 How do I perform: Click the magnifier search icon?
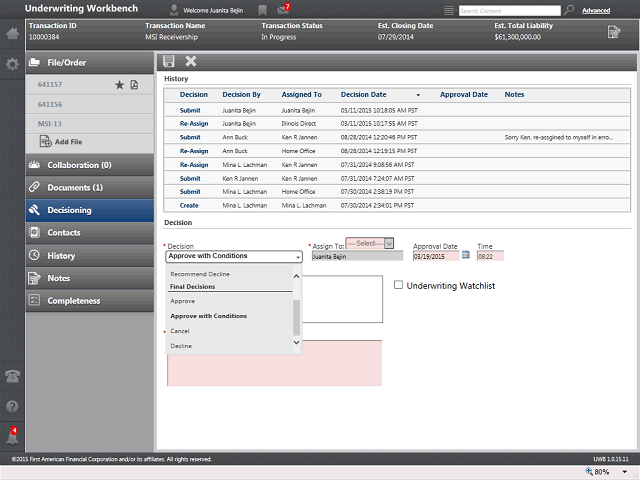[569, 10]
